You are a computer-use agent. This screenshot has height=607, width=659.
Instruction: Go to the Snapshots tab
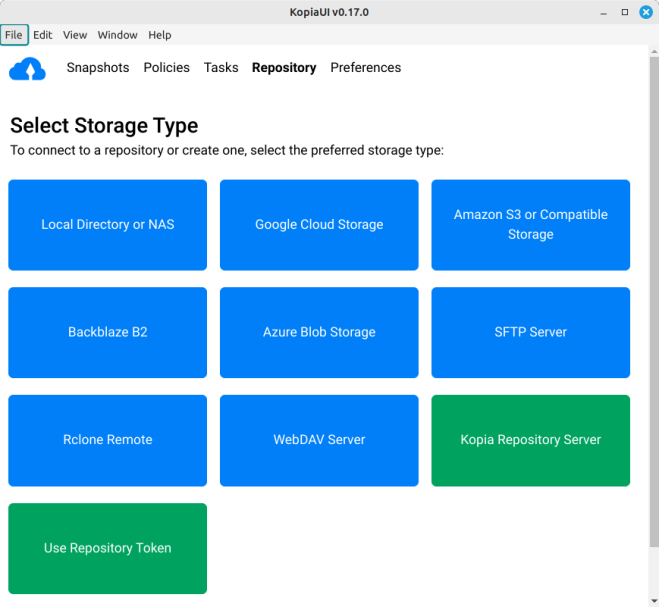tap(98, 67)
